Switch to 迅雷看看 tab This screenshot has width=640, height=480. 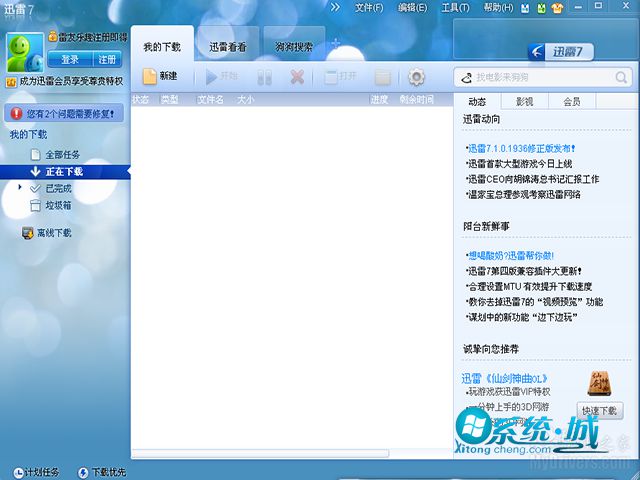click(228, 47)
